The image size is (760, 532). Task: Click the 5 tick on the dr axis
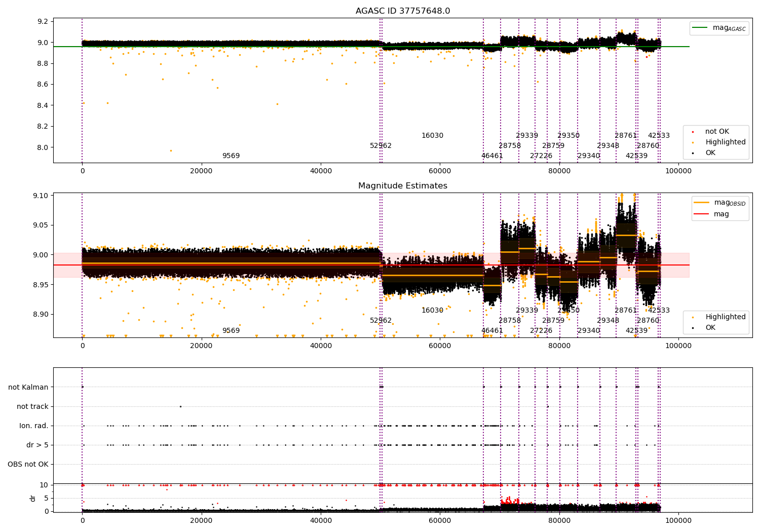point(46,499)
